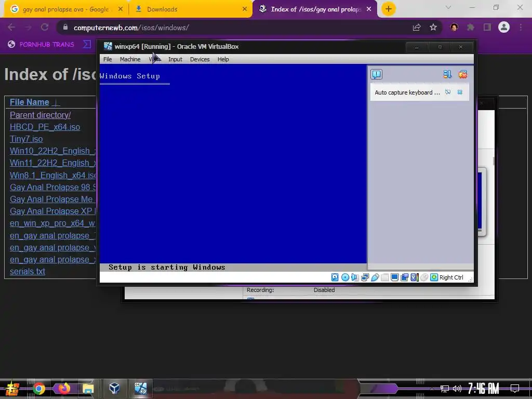This screenshot has height=399, width=532.
Task: Go forward using the browser forward arrow
Action: pyautogui.click(x=28, y=27)
